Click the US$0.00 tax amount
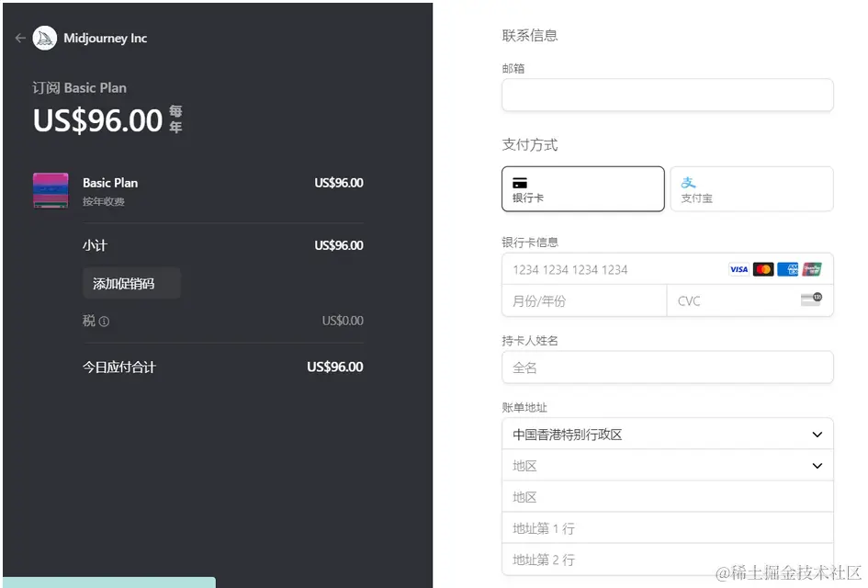Image resolution: width=868 pixels, height=588 pixels. (343, 321)
